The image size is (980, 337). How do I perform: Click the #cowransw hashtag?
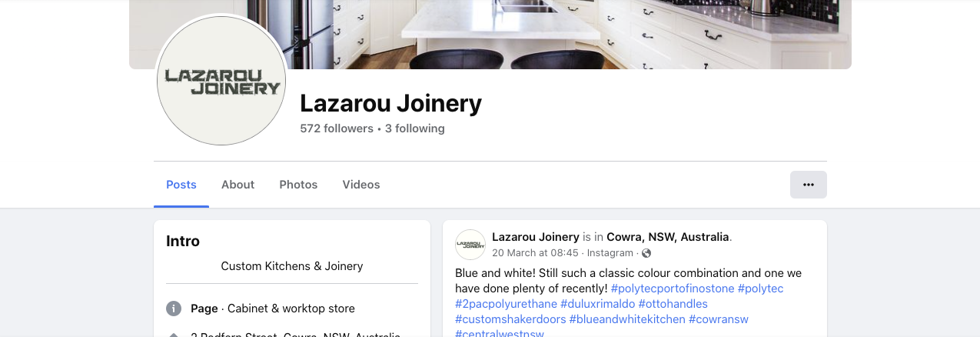pyautogui.click(x=719, y=319)
